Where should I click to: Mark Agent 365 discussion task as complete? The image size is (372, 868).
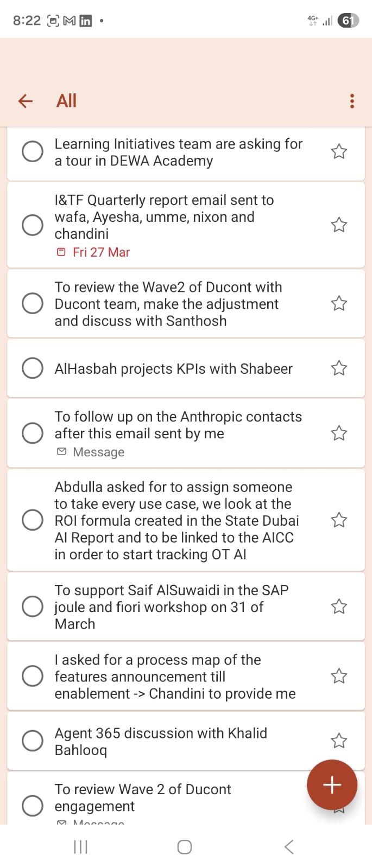pyautogui.click(x=33, y=741)
